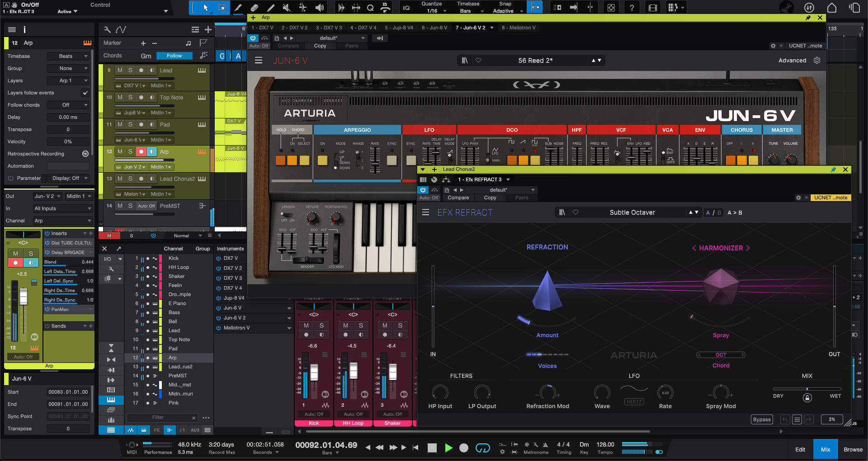Adjust the Dry/Wet mix slider
868x461 pixels.
(807, 389)
